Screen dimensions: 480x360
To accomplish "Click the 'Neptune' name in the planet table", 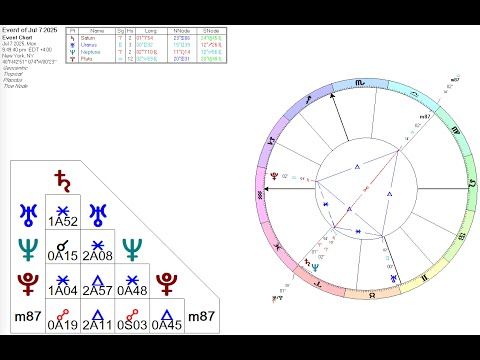I will [90, 52].
